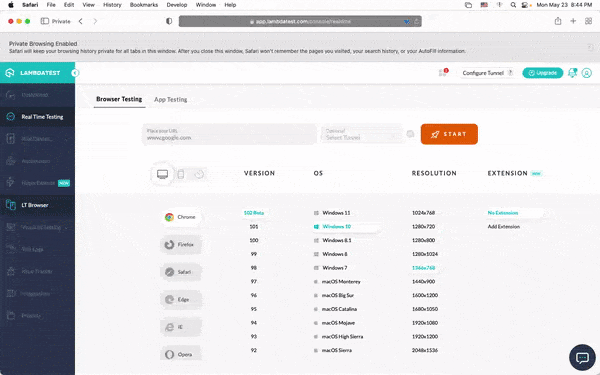Open Real Time Testing in sidebar
Screen dimensions: 600x375
[x=37, y=117]
